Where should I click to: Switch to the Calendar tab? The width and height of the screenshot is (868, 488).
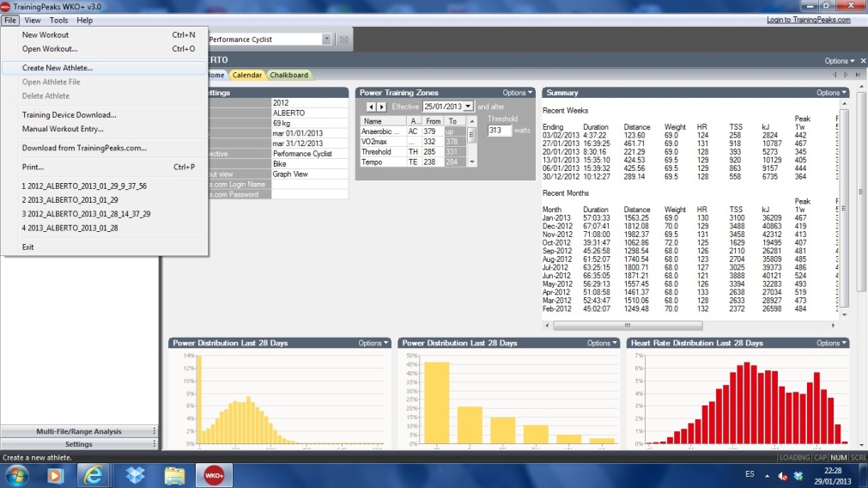click(x=246, y=75)
